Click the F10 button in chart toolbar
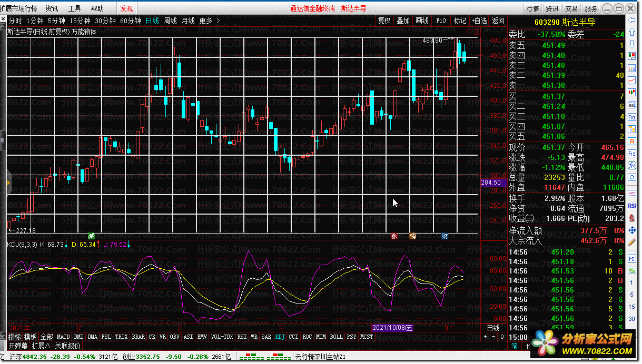This screenshot has height=364, width=642. [x=441, y=21]
